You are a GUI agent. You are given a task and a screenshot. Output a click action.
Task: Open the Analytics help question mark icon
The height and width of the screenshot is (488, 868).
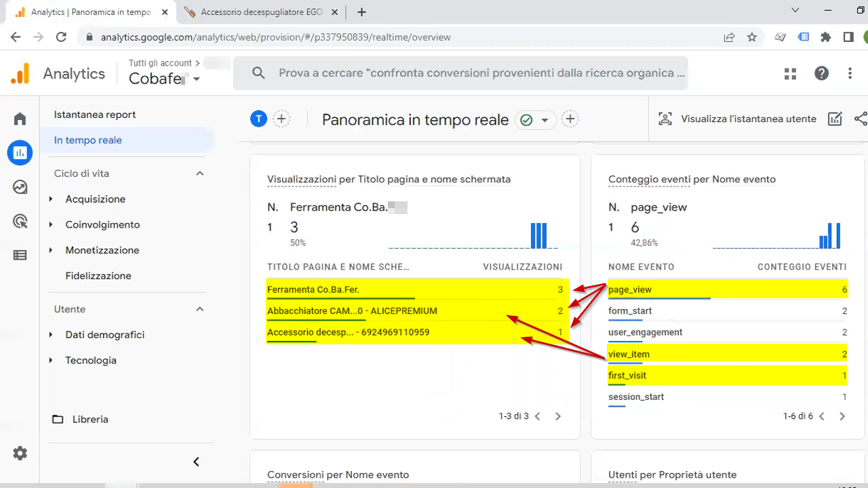click(821, 73)
